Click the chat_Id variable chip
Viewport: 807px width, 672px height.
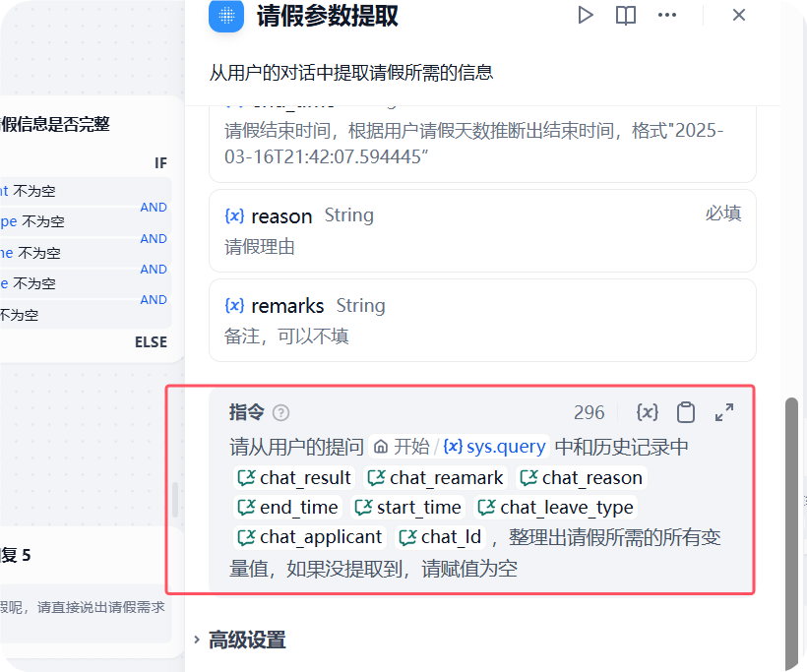[441, 536]
